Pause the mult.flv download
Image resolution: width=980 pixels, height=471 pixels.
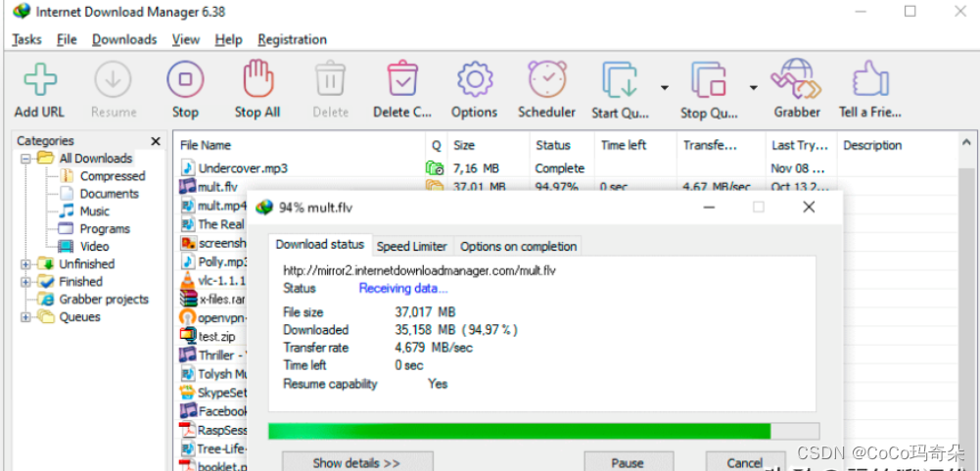click(x=629, y=462)
